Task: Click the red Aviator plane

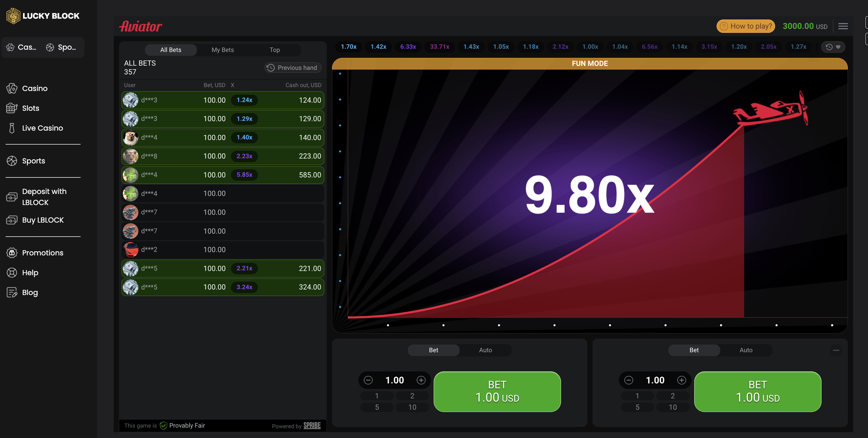Action: 771,109
